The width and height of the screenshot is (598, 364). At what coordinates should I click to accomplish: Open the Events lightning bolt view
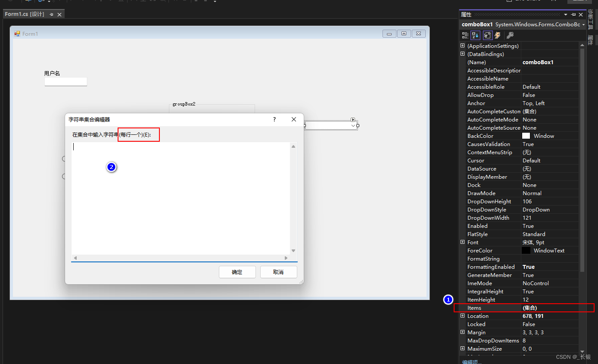click(498, 35)
